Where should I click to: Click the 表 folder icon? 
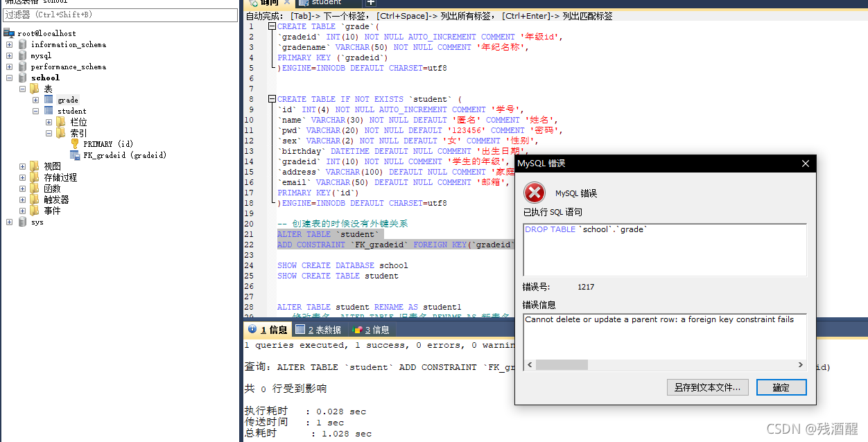click(x=35, y=89)
